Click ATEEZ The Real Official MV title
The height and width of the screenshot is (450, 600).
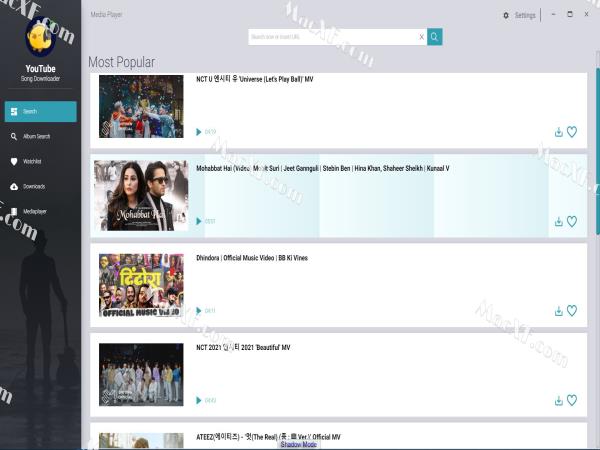pyautogui.click(x=268, y=437)
